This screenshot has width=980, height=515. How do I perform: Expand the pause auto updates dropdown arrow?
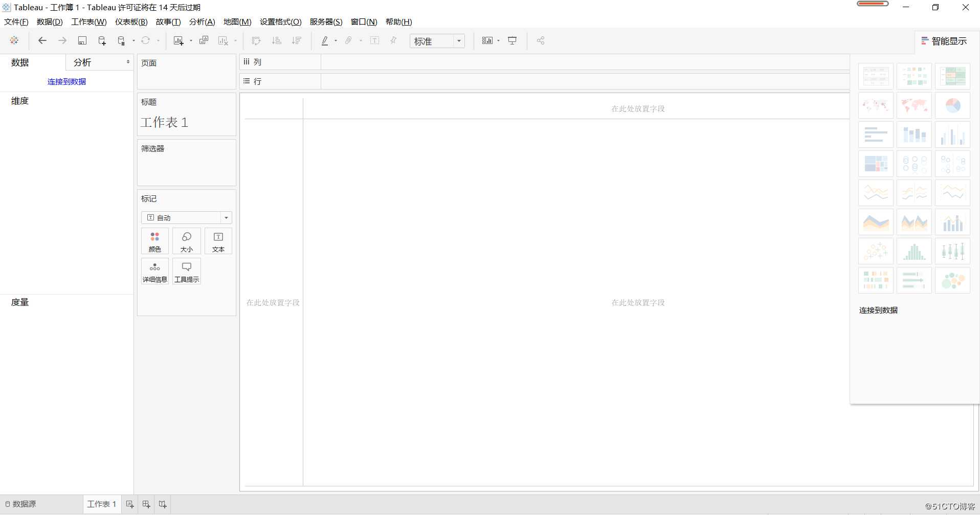[133, 41]
